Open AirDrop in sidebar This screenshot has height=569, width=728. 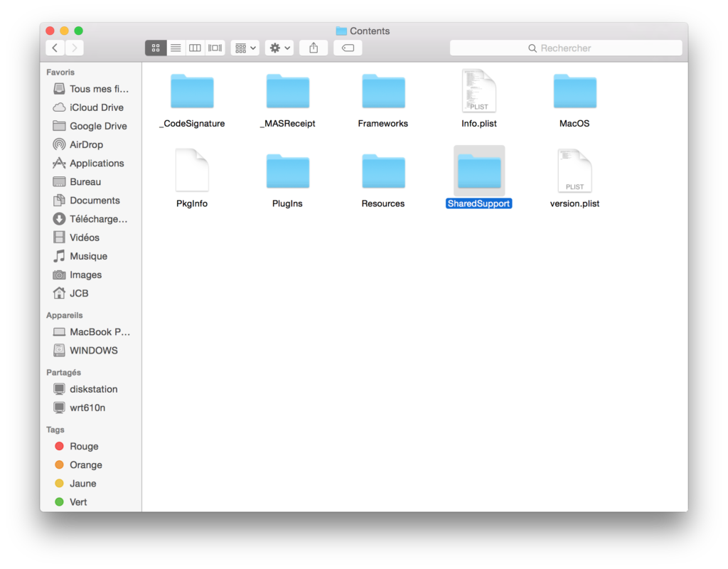pyautogui.click(x=91, y=144)
